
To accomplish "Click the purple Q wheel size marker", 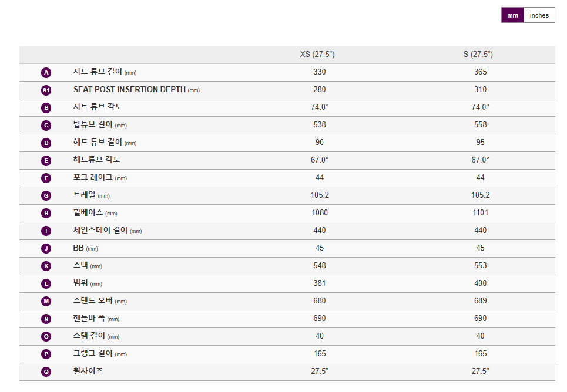I will click(46, 372).
